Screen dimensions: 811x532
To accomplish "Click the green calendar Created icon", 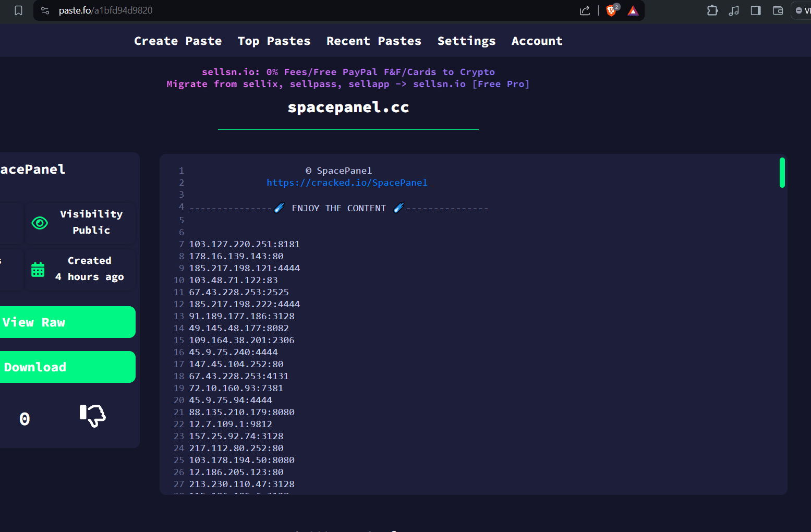I will [38, 270].
